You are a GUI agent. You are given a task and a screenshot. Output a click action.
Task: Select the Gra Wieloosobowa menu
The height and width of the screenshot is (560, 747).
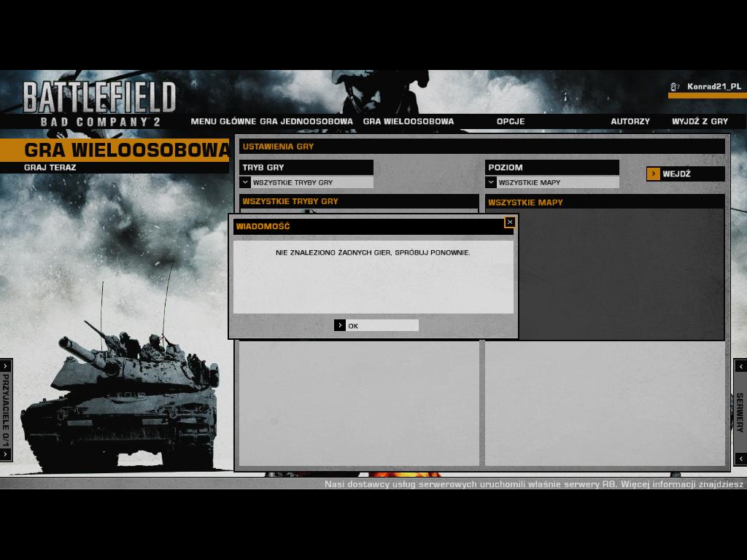click(409, 122)
